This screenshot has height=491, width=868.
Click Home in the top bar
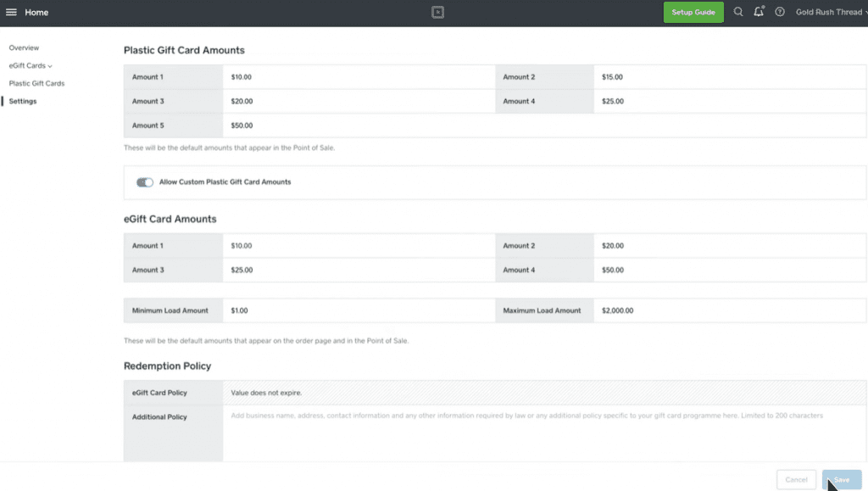(36, 12)
